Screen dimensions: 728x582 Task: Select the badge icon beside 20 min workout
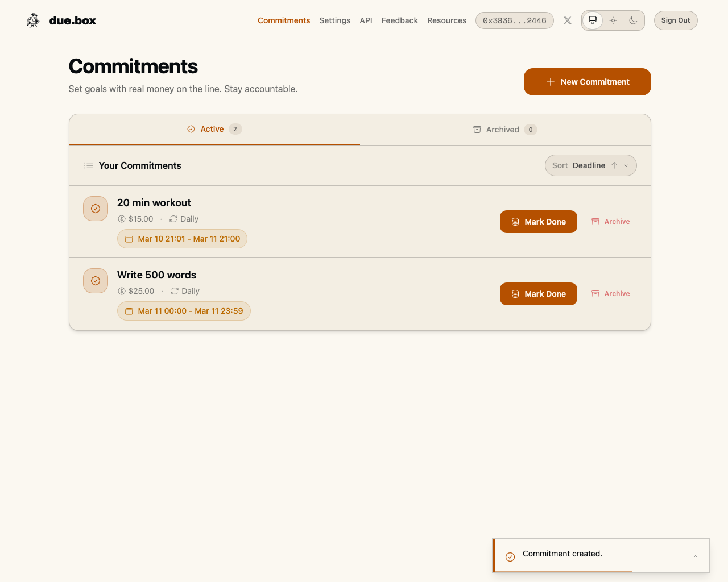pyautogui.click(x=95, y=209)
